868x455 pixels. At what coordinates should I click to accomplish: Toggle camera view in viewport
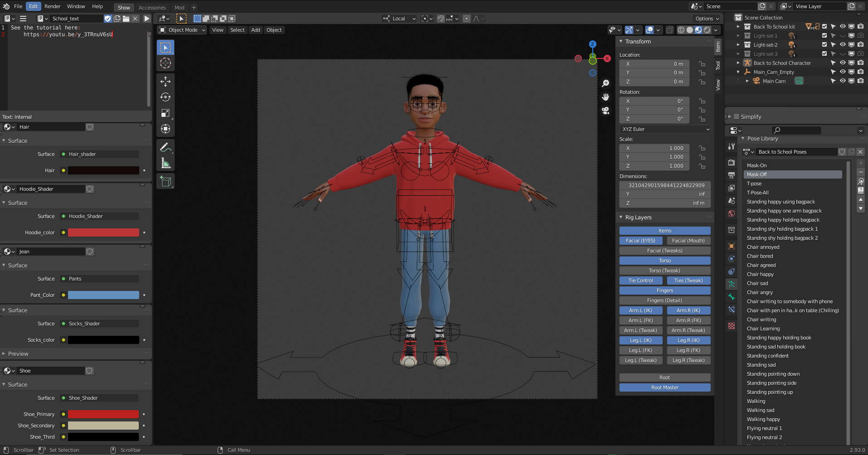click(x=605, y=111)
